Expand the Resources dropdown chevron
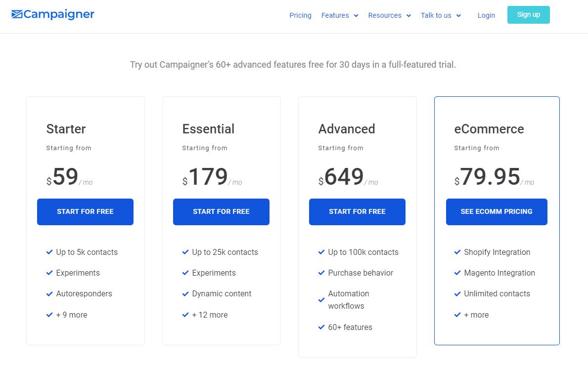Screen dimensions: 588x368 [409, 16]
